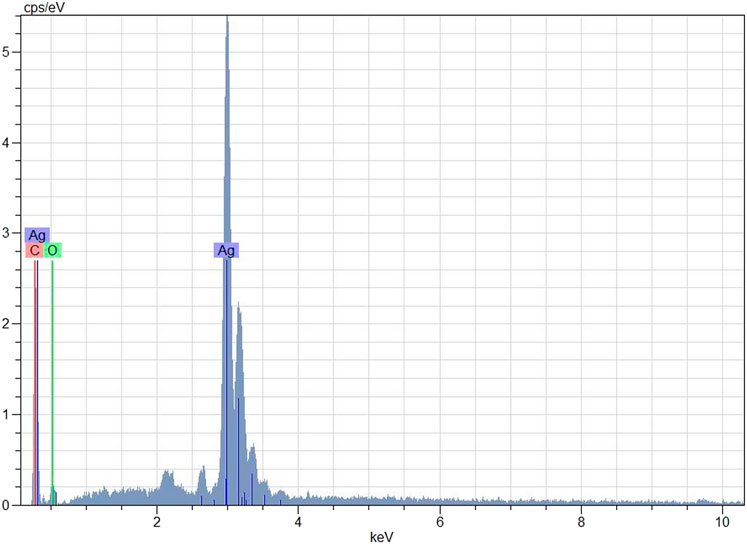Click the red carbon marker line
The height and width of the screenshot is (544, 747).
pyautogui.click(x=35, y=381)
